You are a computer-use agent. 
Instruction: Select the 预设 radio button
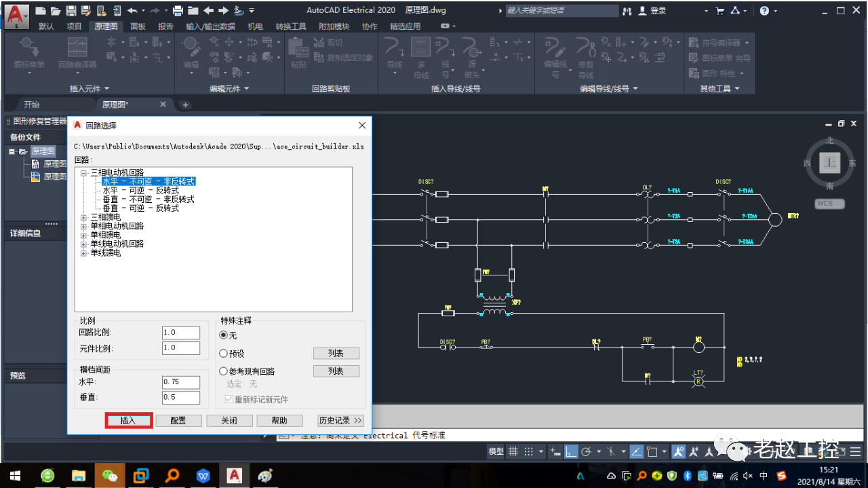tap(224, 354)
